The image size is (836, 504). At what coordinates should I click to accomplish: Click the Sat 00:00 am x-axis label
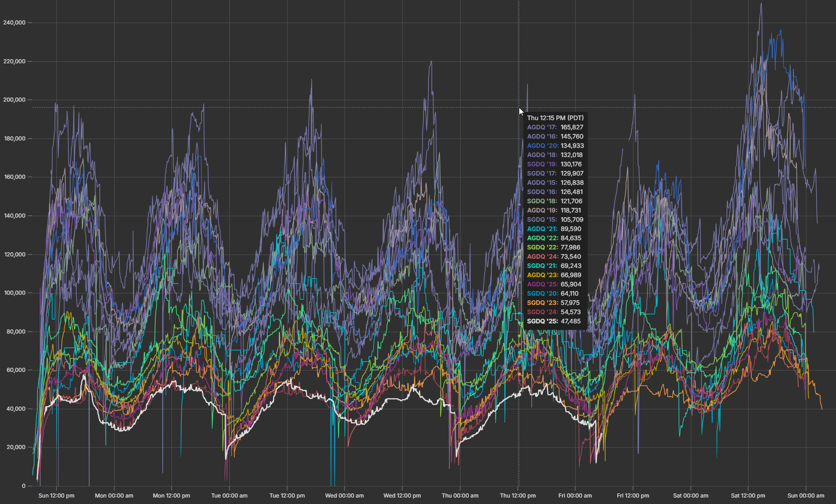(x=691, y=495)
